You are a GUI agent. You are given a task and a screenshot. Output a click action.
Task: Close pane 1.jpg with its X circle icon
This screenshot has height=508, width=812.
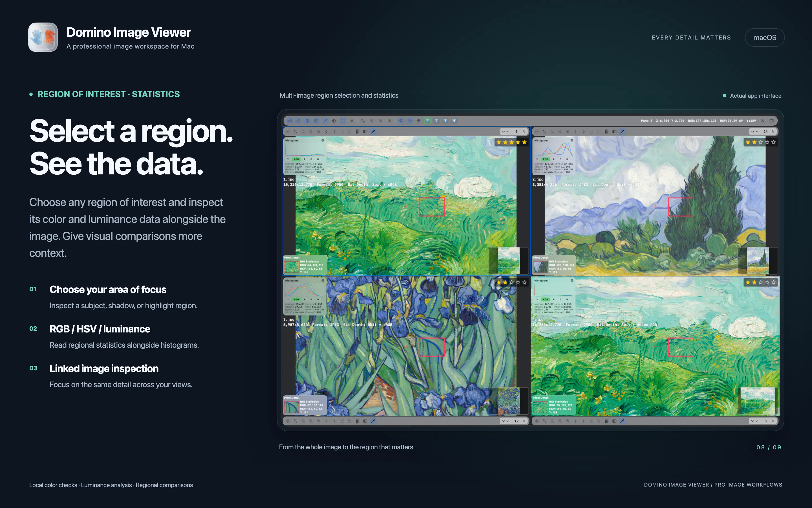pyautogui.click(x=288, y=132)
